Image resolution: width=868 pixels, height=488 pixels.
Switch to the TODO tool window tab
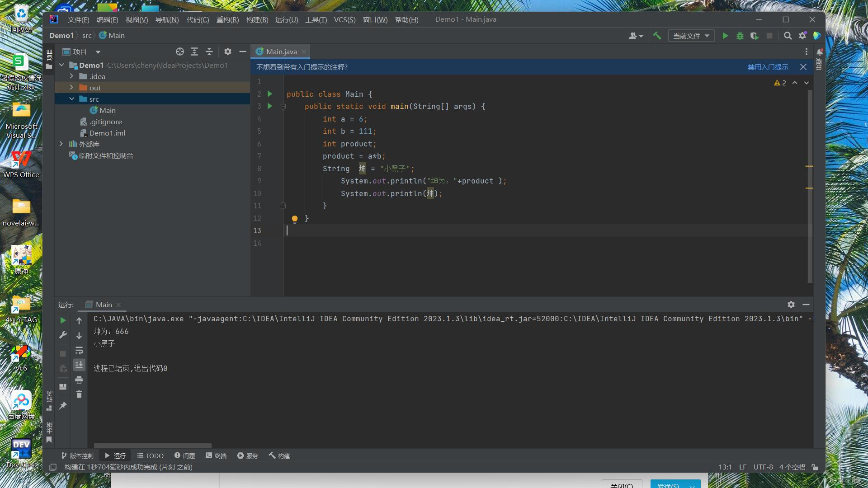[x=150, y=455]
